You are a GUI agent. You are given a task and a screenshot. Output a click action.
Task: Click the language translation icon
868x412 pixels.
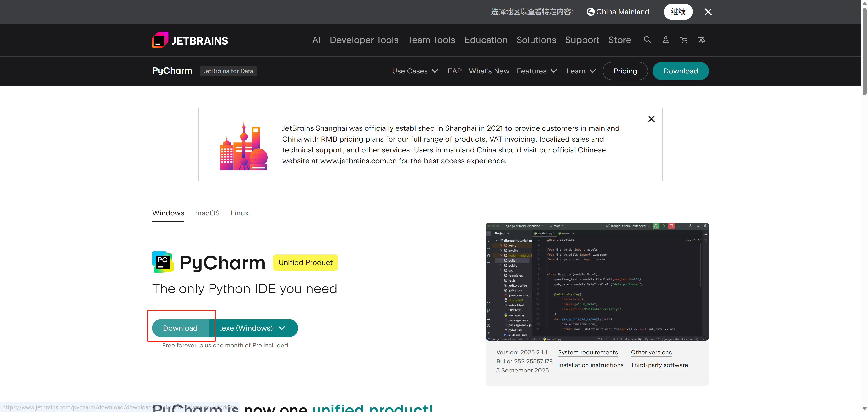702,40
